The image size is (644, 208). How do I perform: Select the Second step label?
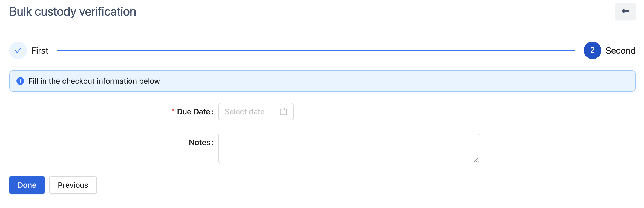coord(620,51)
